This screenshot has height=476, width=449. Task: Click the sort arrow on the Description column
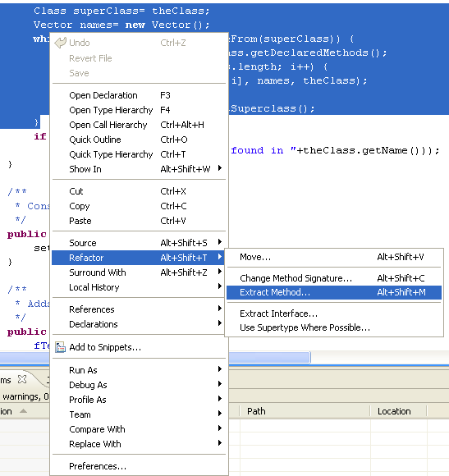point(23,411)
